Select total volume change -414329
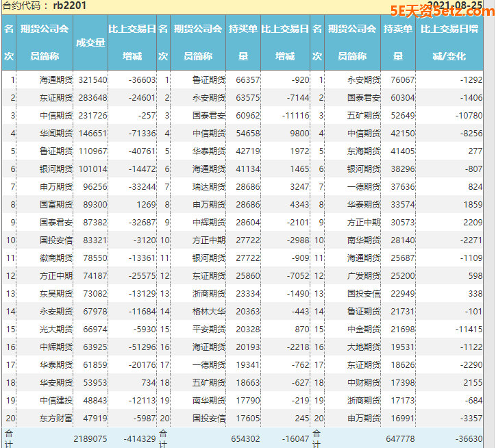 pyautogui.click(x=140, y=439)
